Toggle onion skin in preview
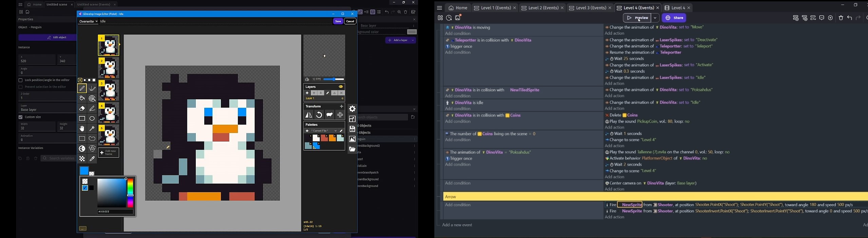 pos(307,80)
